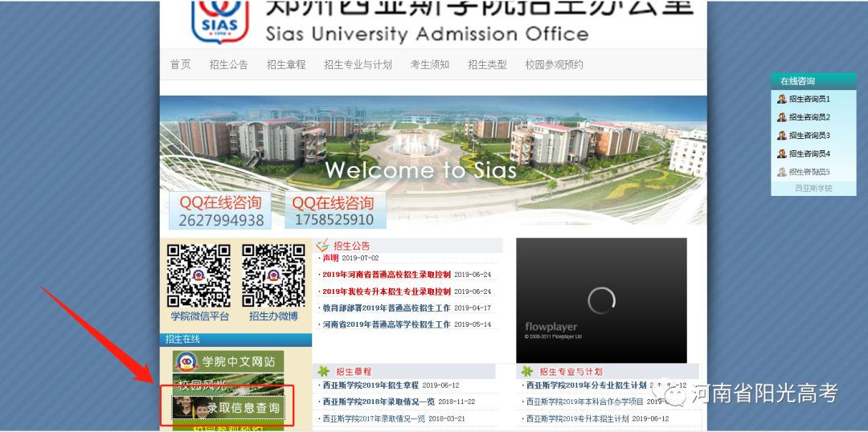The width and height of the screenshot is (868, 432).
Task: Click the 招生办微博 QR code
Action: [273, 275]
